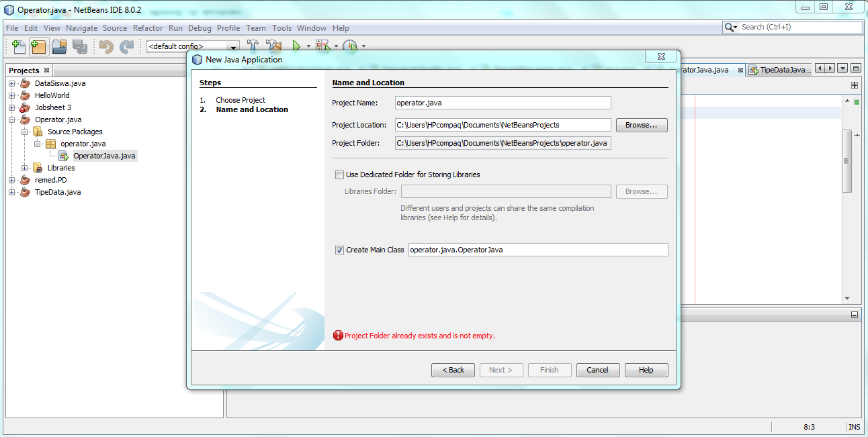Open the Profile Project dropdown arrow
The image size is (868, 437).
pos(363,46)
